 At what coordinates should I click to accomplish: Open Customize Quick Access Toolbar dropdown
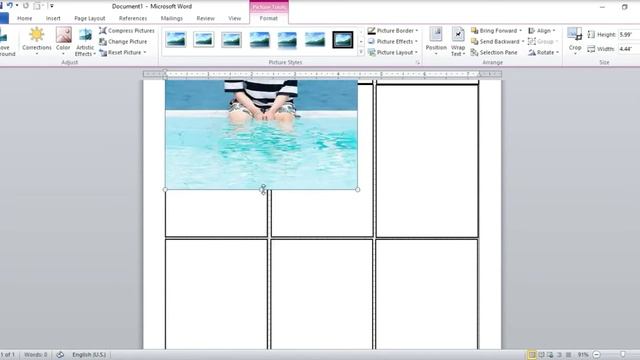(52, 6)
